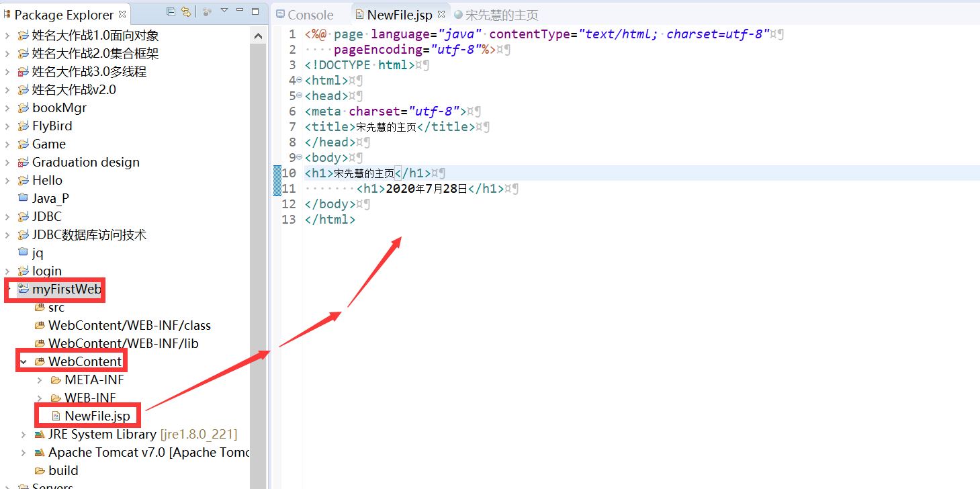Viewport: 980px width, 489px height.
Task: Click the jq folder icon
Action: 24,253
